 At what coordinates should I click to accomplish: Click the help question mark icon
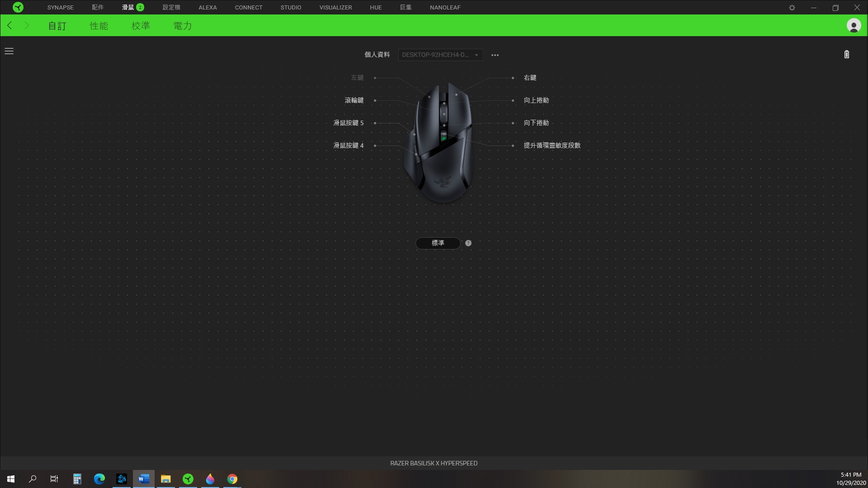(468, 243)
